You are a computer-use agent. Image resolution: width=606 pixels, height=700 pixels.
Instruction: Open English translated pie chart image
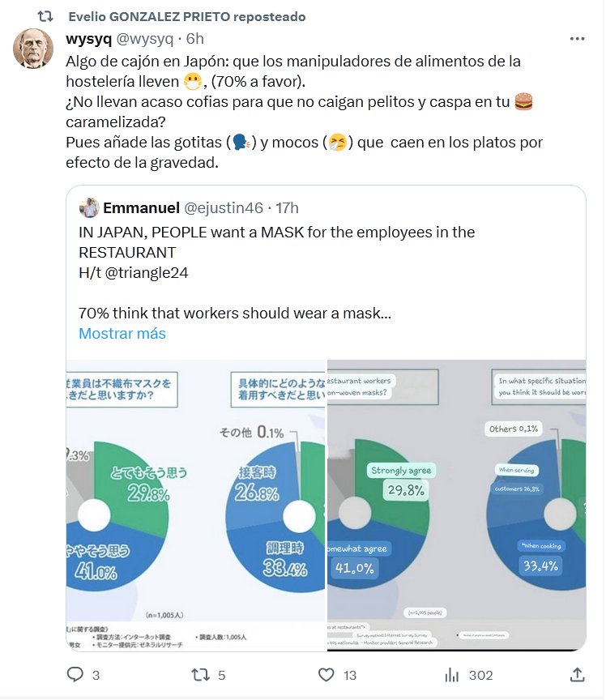tap(456, 504)
